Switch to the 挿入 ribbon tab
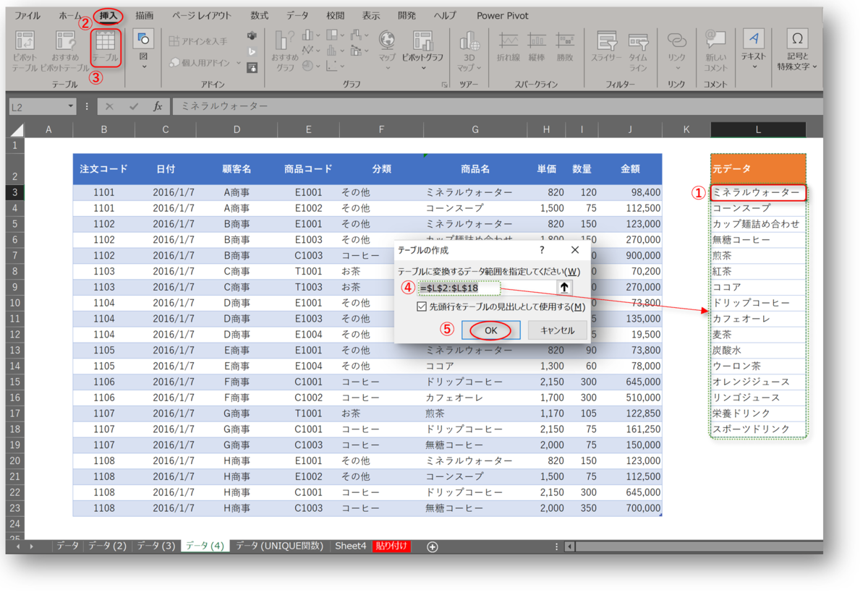868x592 pixels. pyautogui.click(x=108, y=15)
